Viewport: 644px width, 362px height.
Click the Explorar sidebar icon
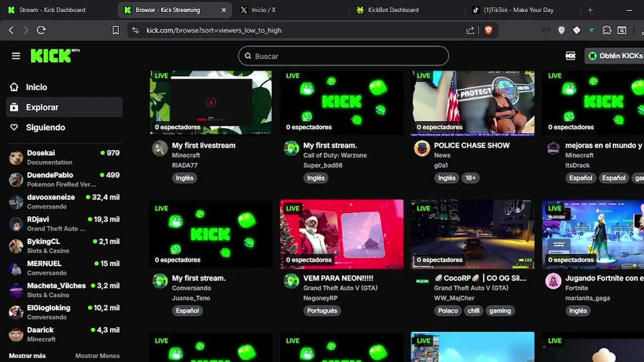pyautogui.click(x=14, y=107)
